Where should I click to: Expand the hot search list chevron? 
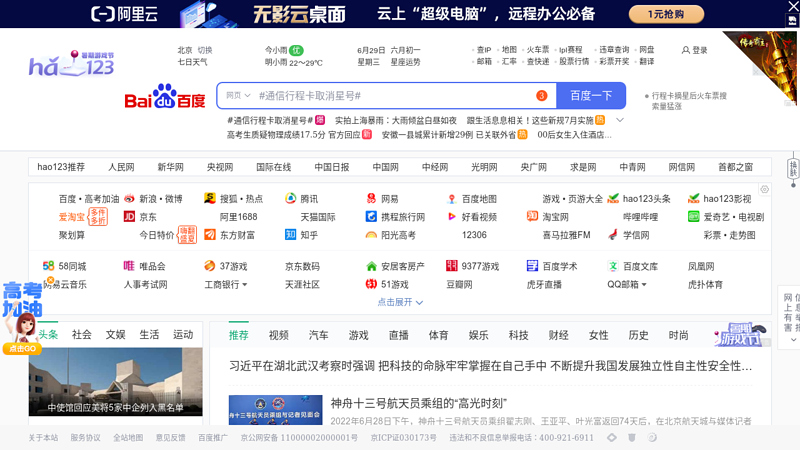tap(620, 120)
